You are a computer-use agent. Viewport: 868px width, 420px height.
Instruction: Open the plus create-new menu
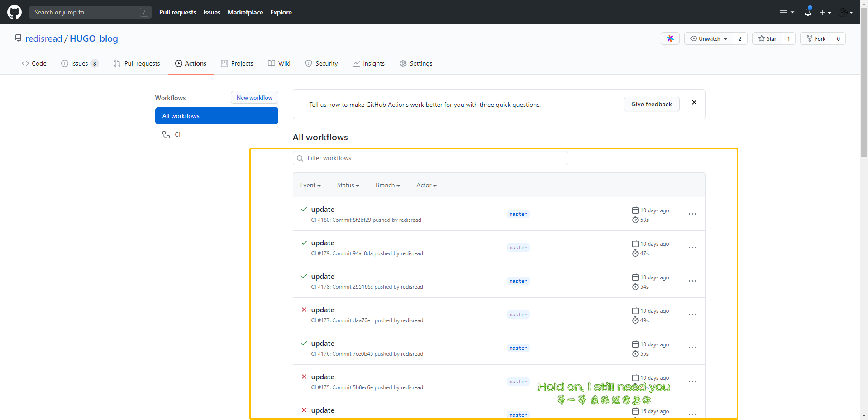point(825,13)
